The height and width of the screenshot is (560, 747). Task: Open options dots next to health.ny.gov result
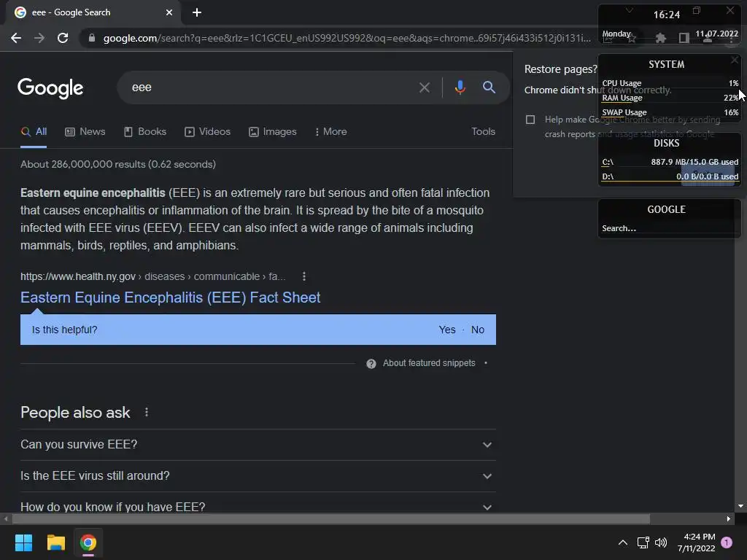click(304, 276)
